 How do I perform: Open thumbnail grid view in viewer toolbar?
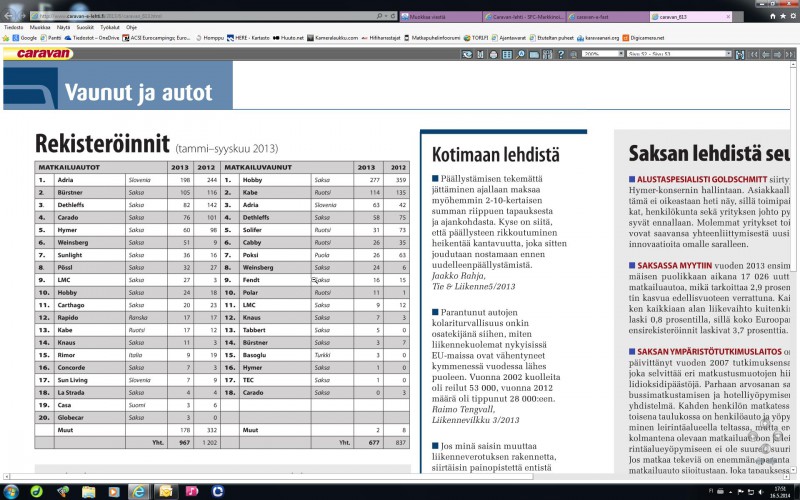point(507,54)
